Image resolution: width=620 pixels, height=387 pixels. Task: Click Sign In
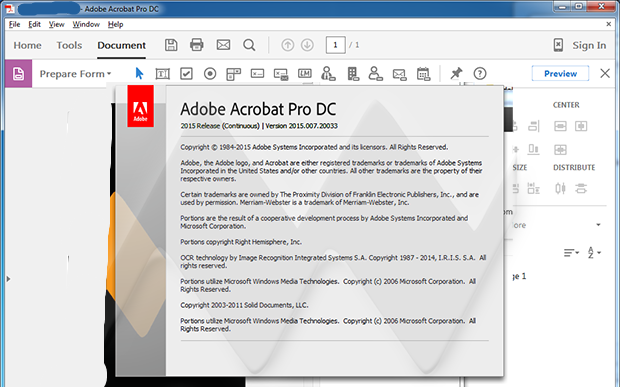pos(589,45)
